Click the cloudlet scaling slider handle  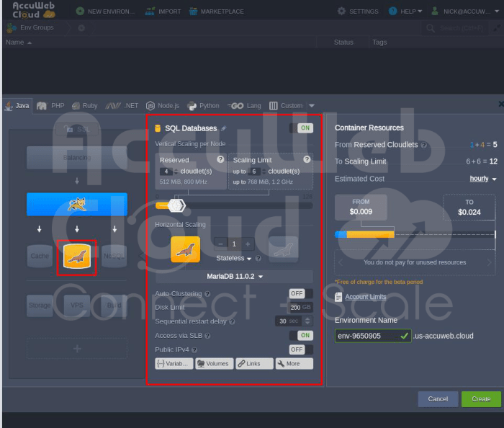tap(176, 205)
